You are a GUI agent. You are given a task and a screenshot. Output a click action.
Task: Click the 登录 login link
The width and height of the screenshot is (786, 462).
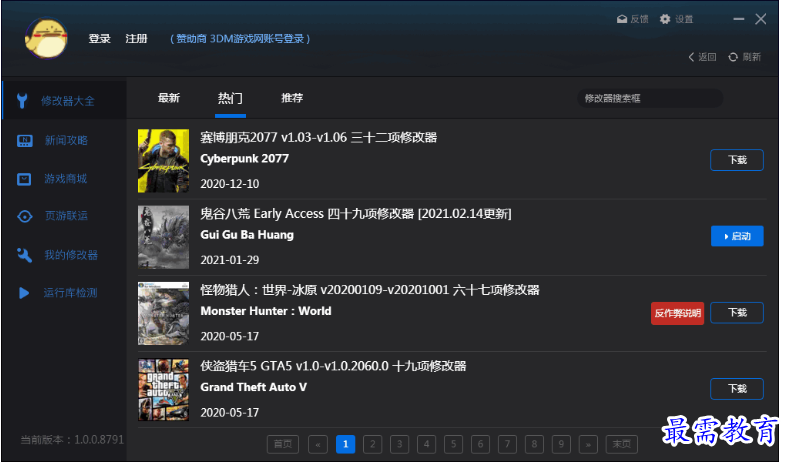coord(99,39)
